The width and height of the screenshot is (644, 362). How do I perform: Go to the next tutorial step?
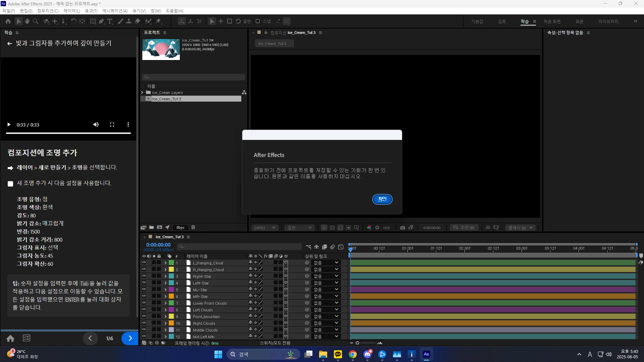[x=130, y=339]
